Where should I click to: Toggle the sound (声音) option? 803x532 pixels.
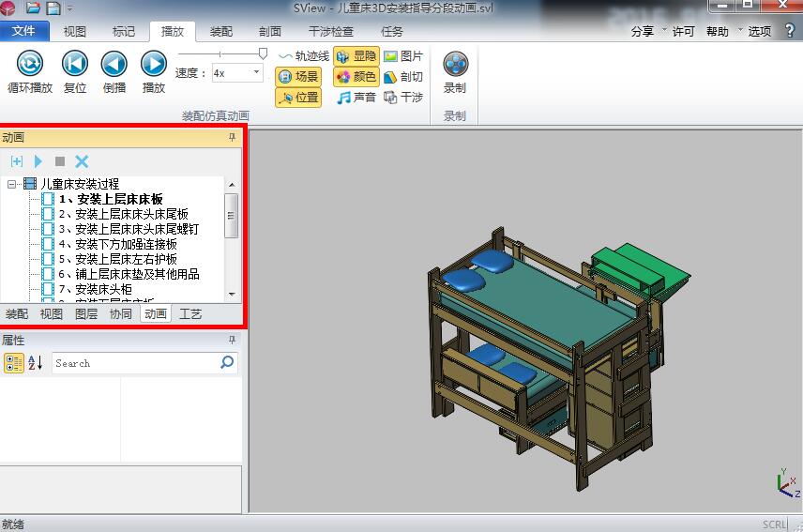tap(356, 98)
